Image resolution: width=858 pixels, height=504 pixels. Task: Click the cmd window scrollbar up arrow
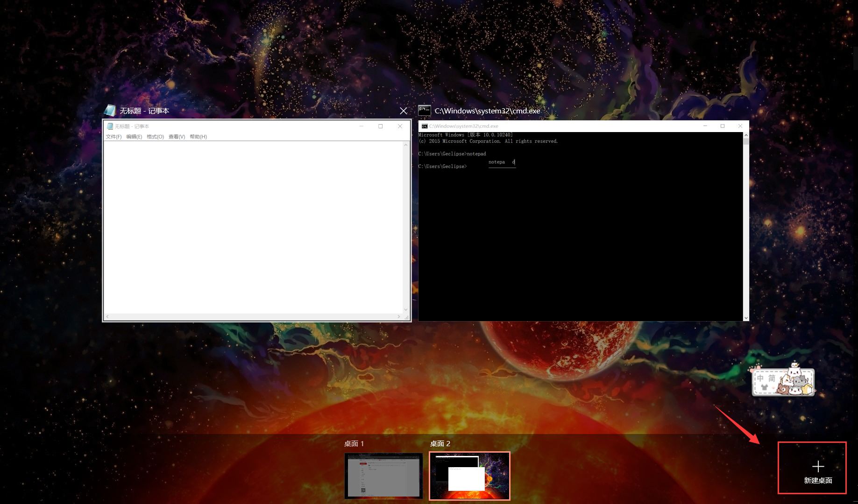click(x=746, y=135)
